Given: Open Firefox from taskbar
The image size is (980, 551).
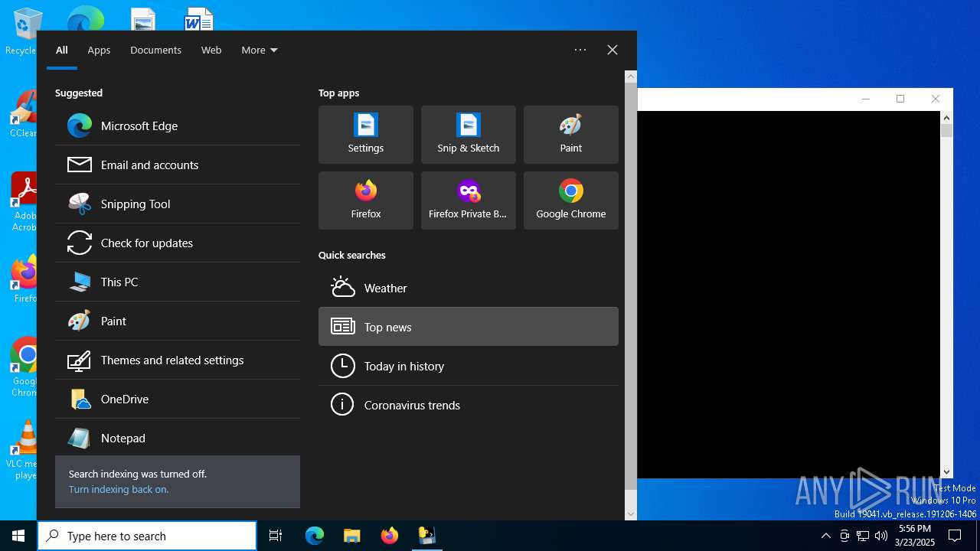Looking at the screenshot, I should pos(390,536).
